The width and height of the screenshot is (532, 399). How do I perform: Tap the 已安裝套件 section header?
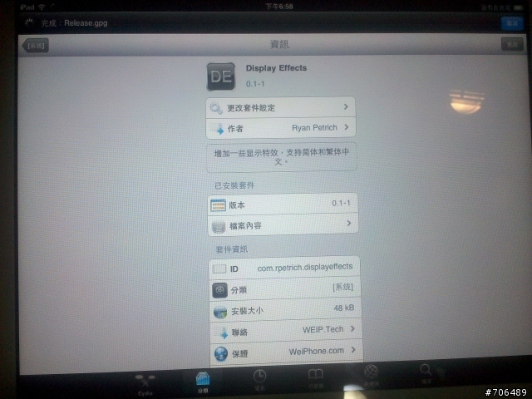(x=234, y=185)
